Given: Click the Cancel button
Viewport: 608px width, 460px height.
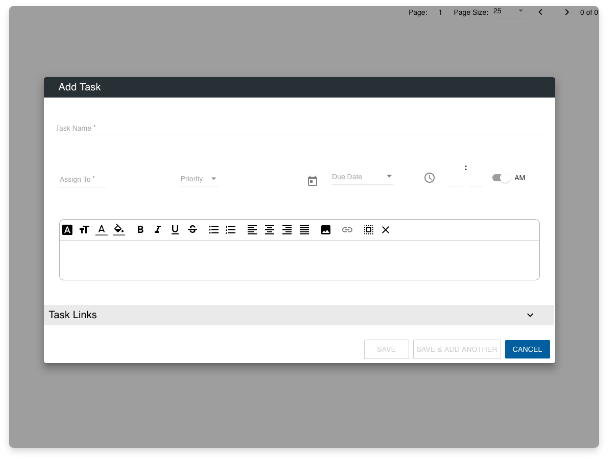Looking at the screenshot, I should pos(527,349).
